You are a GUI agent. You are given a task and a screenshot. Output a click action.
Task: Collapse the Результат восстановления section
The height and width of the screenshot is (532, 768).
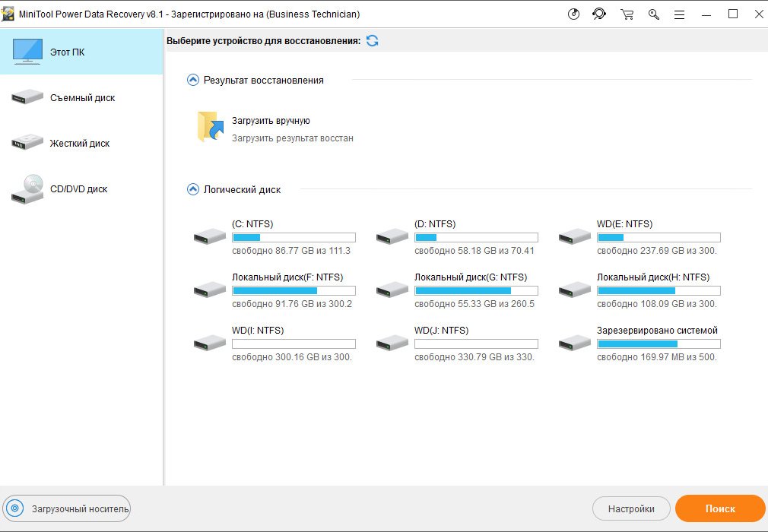pyautogui.click(x=193, y=80)
